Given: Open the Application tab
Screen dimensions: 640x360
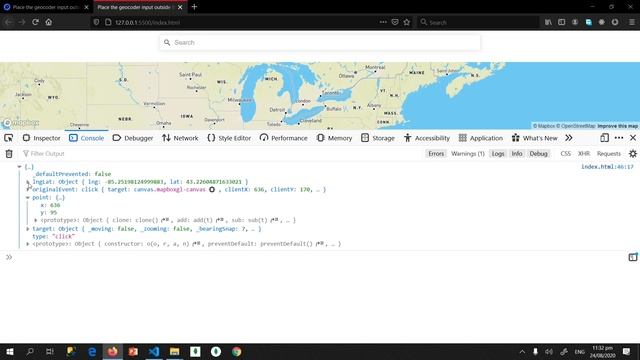Looking at the screenshot, I should click(x=481, y=138).
